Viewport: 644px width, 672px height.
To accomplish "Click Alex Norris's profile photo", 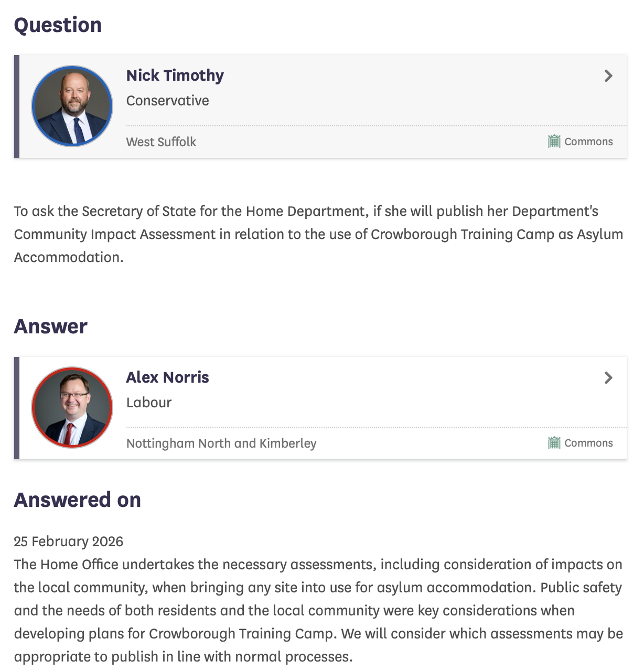I will point(72,407).
